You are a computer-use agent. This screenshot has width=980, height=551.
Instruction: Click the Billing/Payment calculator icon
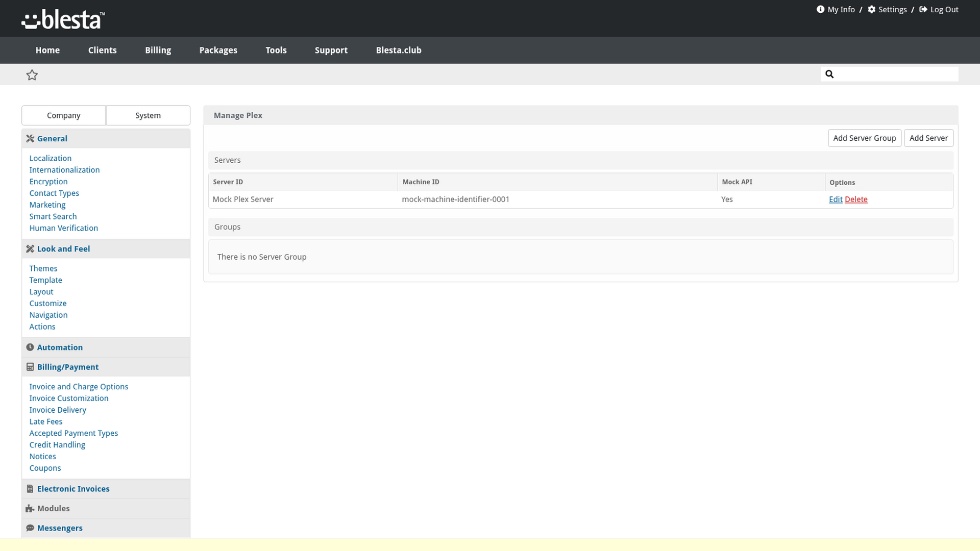[x=30, y=367]
